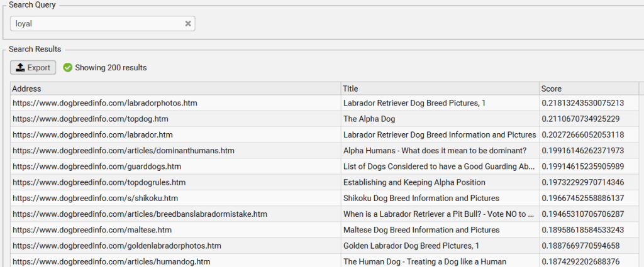Click score 0.18958618584533243
The width and height of the screenshot is (644, 267).
pos(583,230)
